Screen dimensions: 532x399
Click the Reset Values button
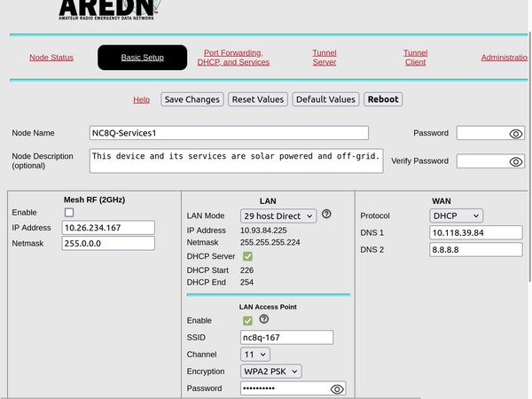coord(258,99)
